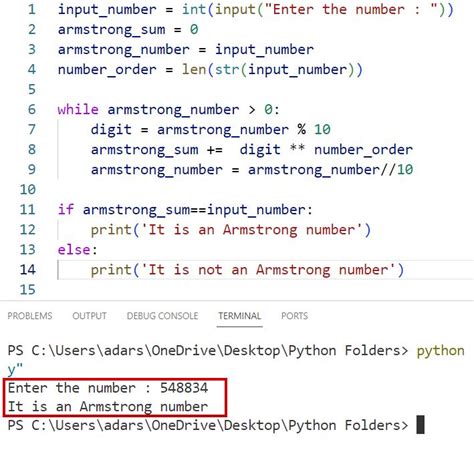
Task: Select the DEBUG CONSOLE tab
Action: tap(162, 316)
